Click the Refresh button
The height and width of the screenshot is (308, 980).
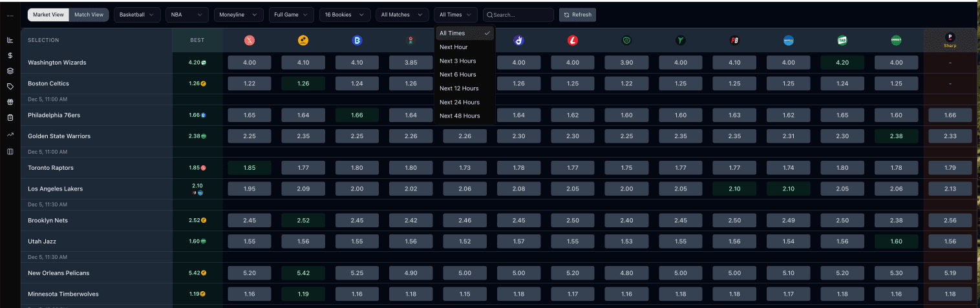[577, 14]
